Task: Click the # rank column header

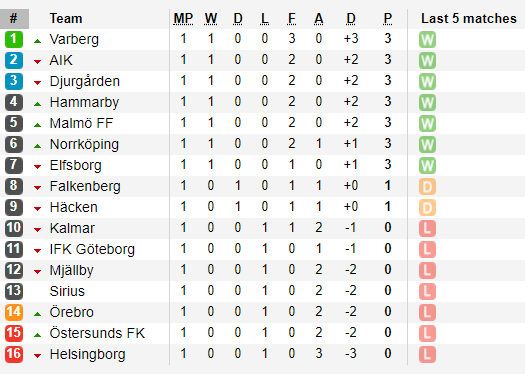Action: coord(14,19)
